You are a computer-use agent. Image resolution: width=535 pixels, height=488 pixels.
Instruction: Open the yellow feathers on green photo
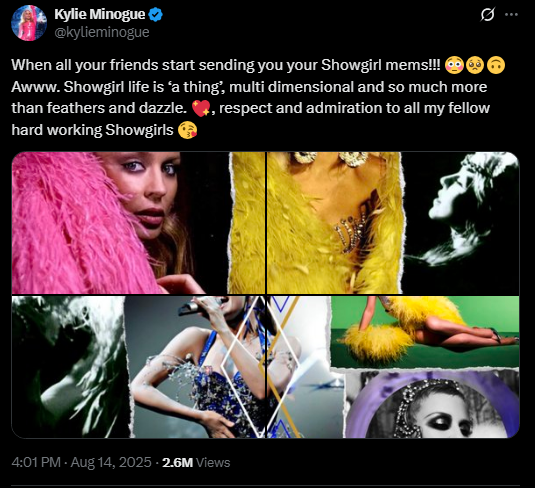click(x=425, y=331)
